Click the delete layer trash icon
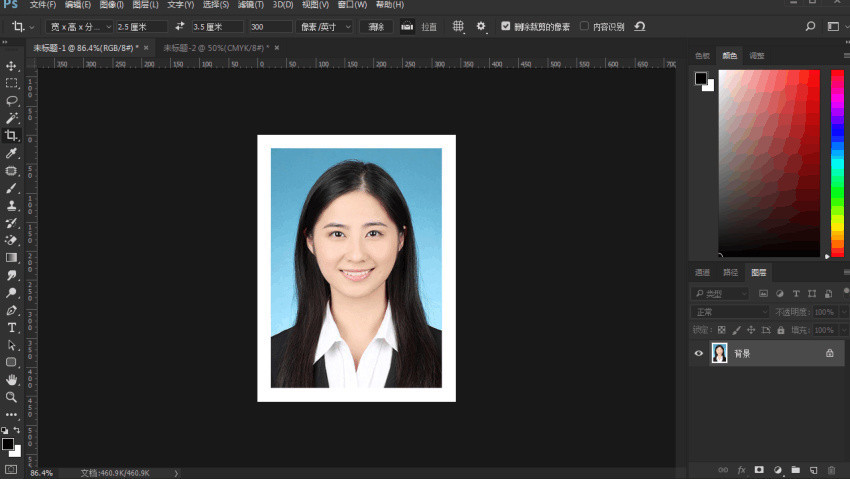Image resolution: width=850 pixels, height=479 pixels. [831, 469]
